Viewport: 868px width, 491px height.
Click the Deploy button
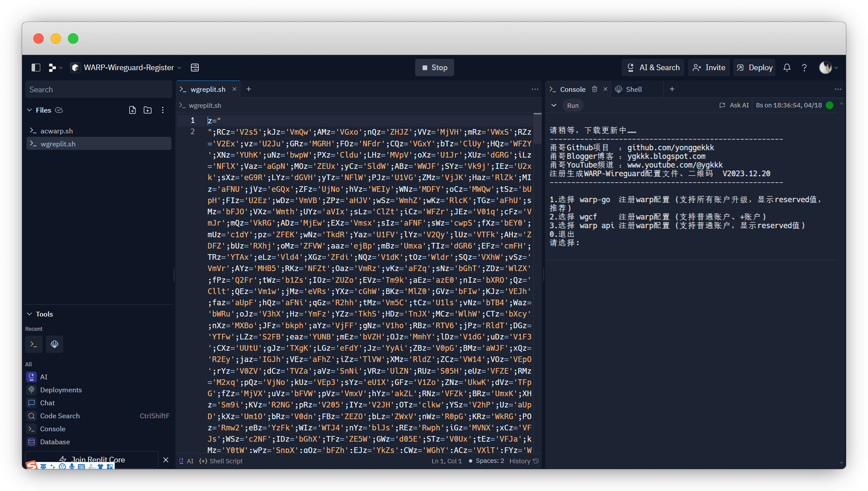click(x=755, y=68)
